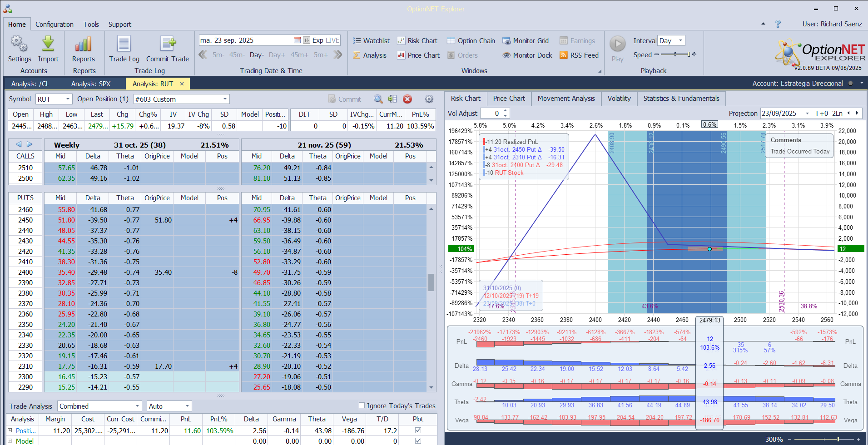868x445 pixels.
Task: Toggle Ignore Today's Trades checkbox
Action: [x=362, y=405]
